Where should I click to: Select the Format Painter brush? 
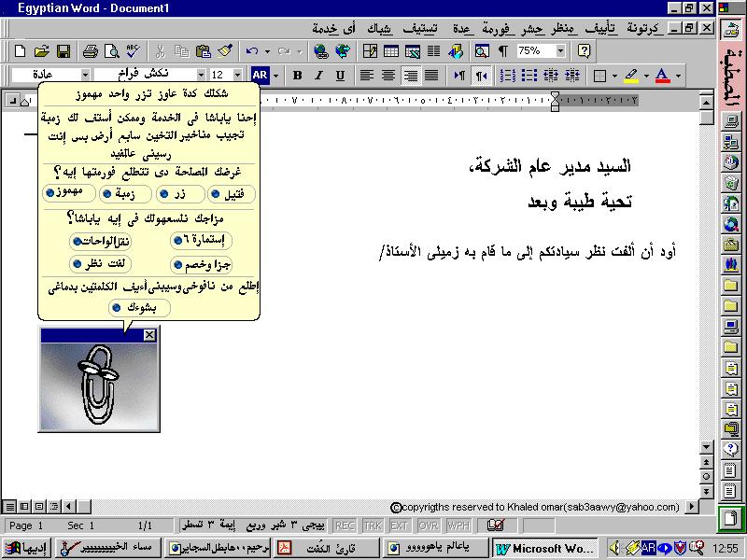tap(225, 51)
